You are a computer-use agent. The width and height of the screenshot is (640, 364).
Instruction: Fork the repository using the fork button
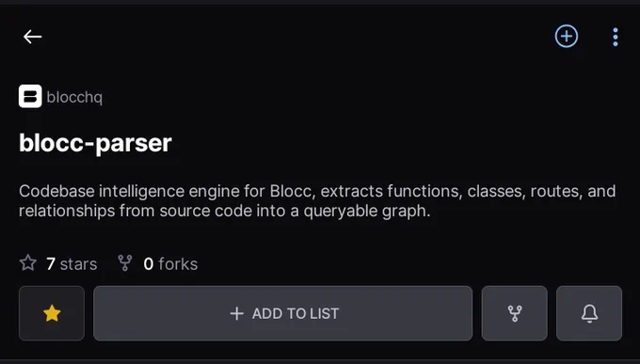(x=514, y=313)
